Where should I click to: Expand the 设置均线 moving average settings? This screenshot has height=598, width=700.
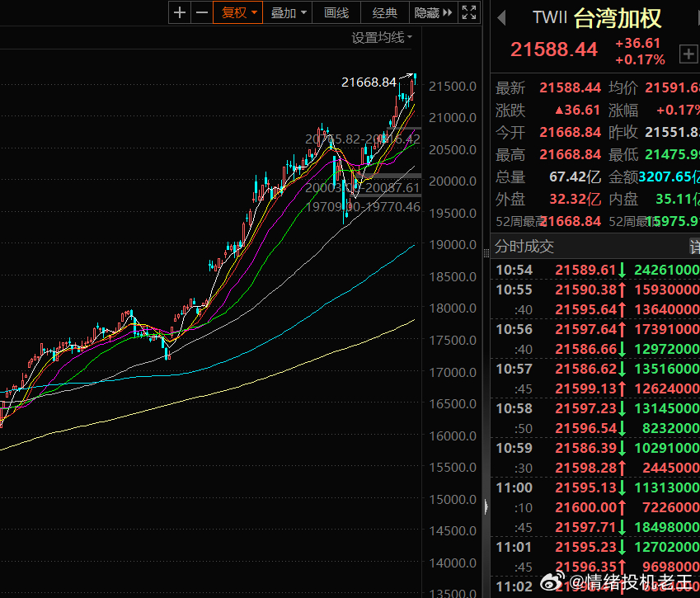point(382,37)
